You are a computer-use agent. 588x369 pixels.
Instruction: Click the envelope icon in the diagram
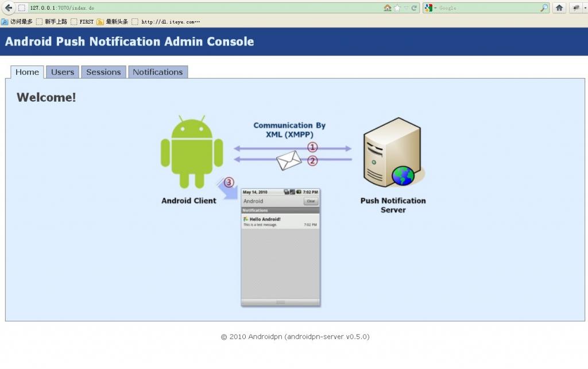[289, 160]
